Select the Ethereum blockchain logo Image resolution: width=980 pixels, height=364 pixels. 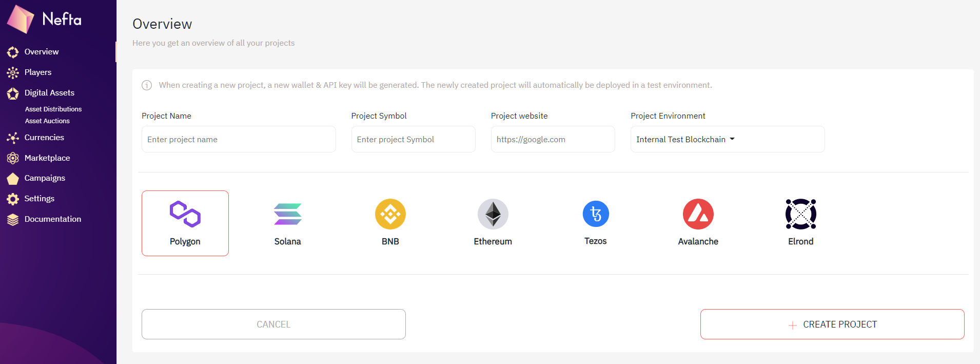tap(493, 214)
